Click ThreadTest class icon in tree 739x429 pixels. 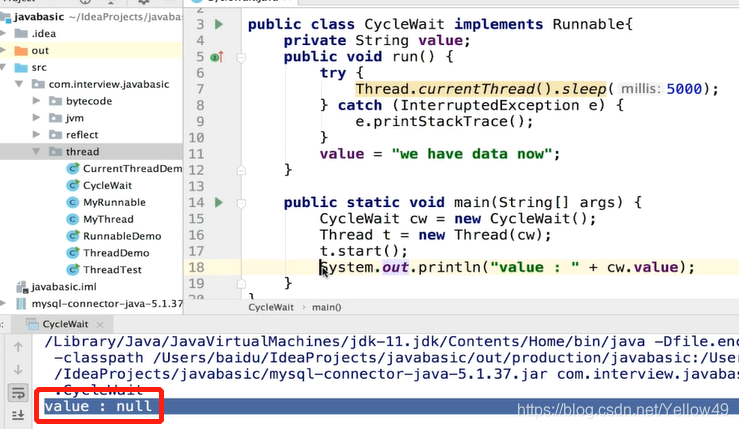coord(73,270)
